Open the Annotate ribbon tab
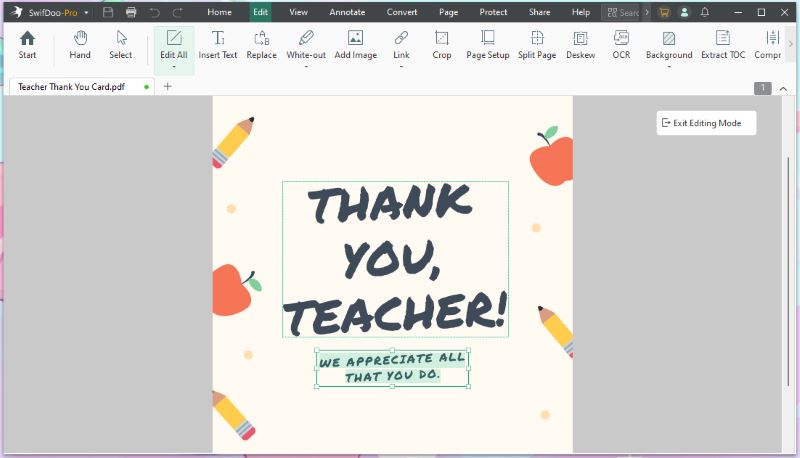 (x=347, y=12)
